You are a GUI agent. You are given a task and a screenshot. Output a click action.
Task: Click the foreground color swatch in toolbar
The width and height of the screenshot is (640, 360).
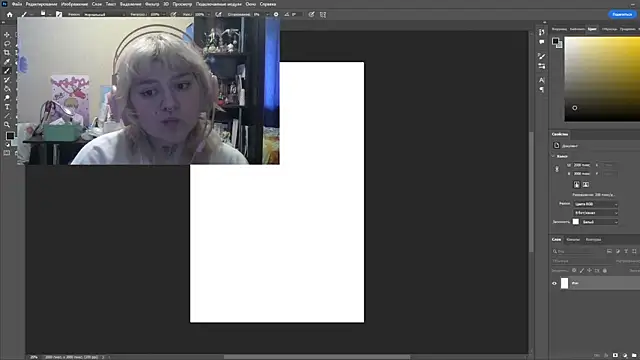coord(10,136)
